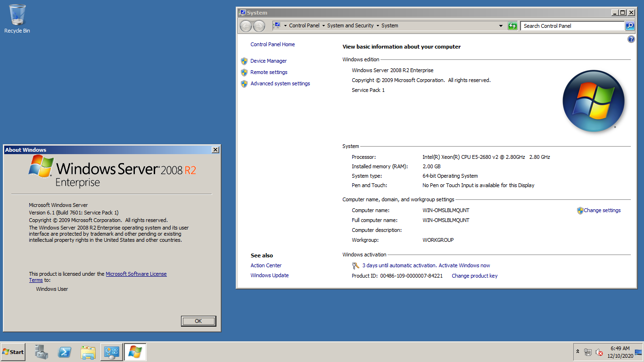Image resolution: width=644 pixels, height=362 pixels.
Task: Click the muted speaker tray icon
Action: pos(599,352)
